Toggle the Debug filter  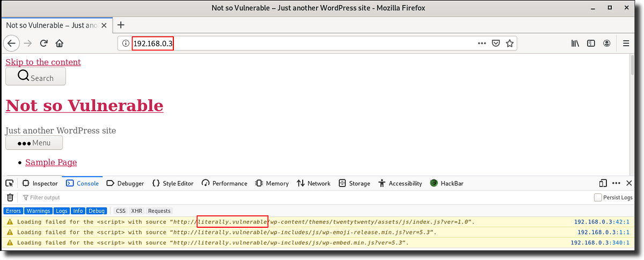97,211
